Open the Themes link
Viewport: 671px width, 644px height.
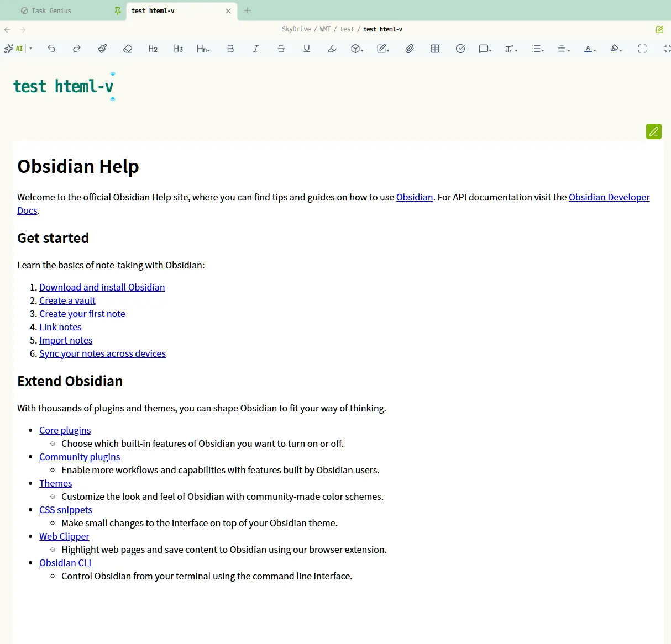tap(55, 483)
